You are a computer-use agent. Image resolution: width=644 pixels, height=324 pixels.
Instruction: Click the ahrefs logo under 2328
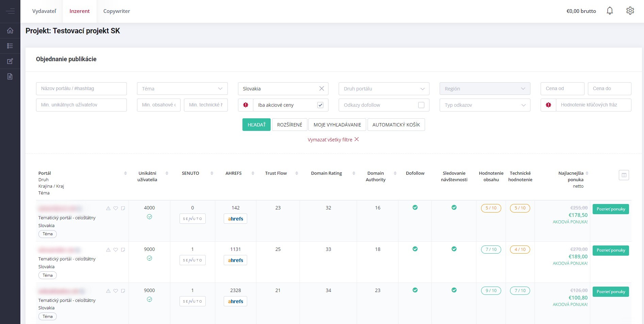coord(235,301)
